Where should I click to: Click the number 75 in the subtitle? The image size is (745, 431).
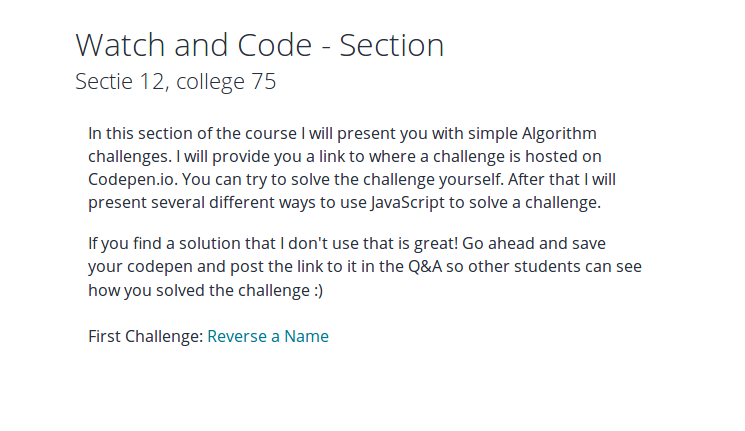pyautogui.click(x=264, y=81)
